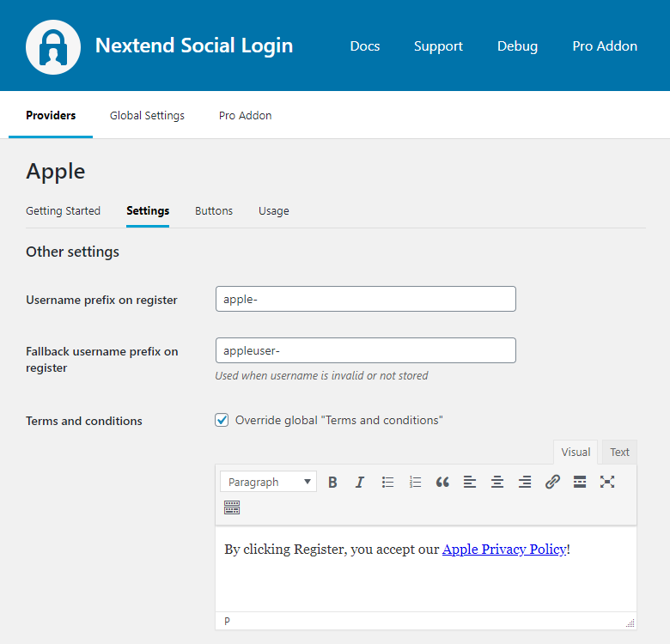Image resolution: width=670 pixels, height=644 pixels.
Task: Uncheck Override global Terms and conditions
Action: [222, 420]
